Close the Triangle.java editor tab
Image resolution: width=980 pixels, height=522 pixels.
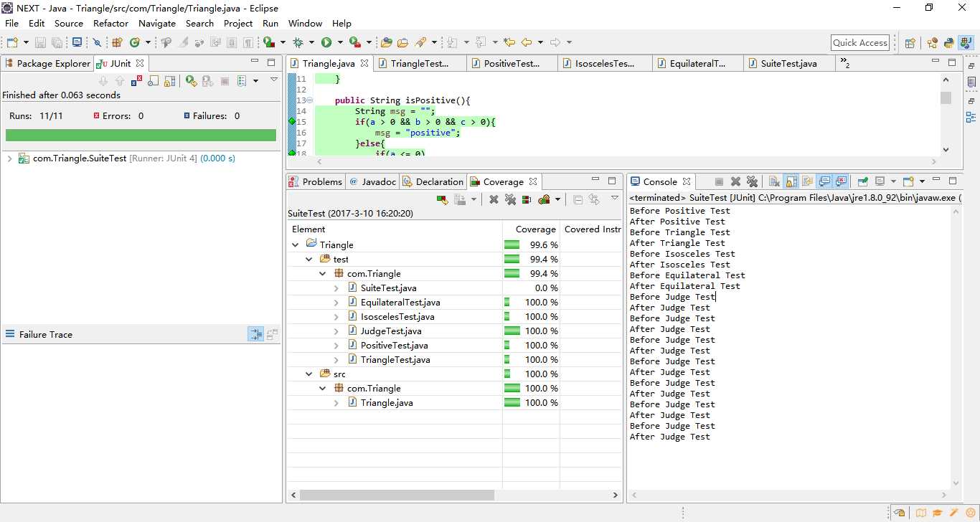(364, 63)
